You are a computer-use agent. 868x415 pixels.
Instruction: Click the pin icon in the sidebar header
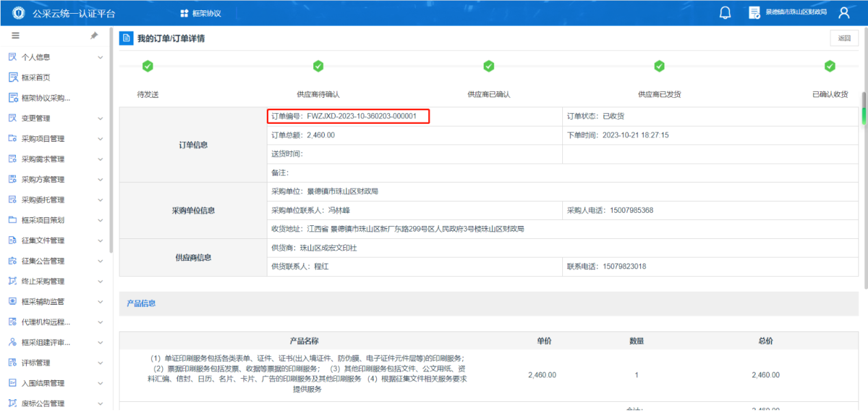pyautogui.click(x=94, y=36)
